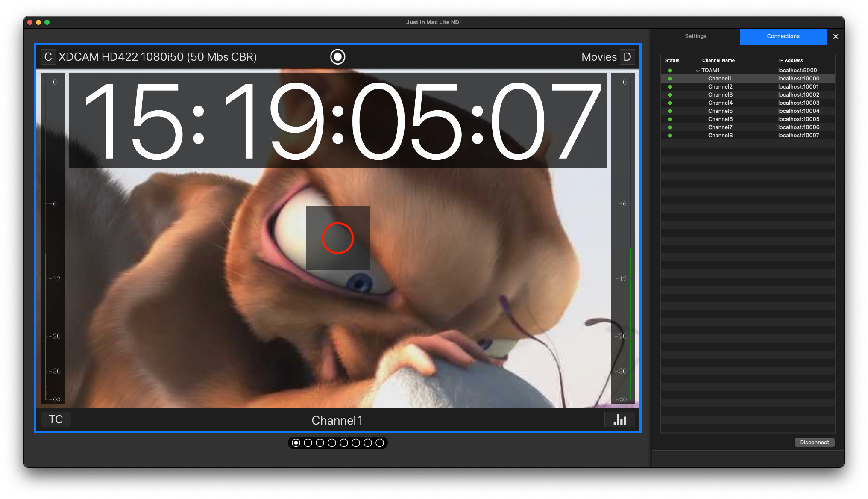Click the record button icon in top bar
This screenshot has width=868, height=499.
pos(337,57)
